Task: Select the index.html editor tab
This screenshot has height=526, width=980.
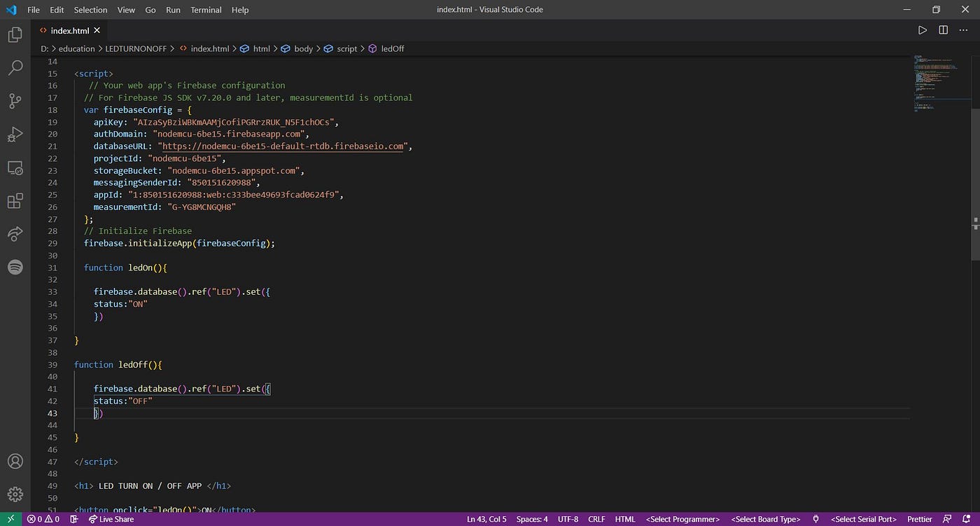Action: (x=69, y=30)
